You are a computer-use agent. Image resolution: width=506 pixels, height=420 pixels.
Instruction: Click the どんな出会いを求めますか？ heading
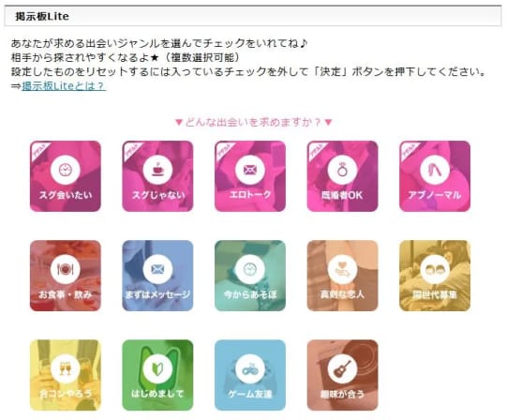[x=253, y=123]
